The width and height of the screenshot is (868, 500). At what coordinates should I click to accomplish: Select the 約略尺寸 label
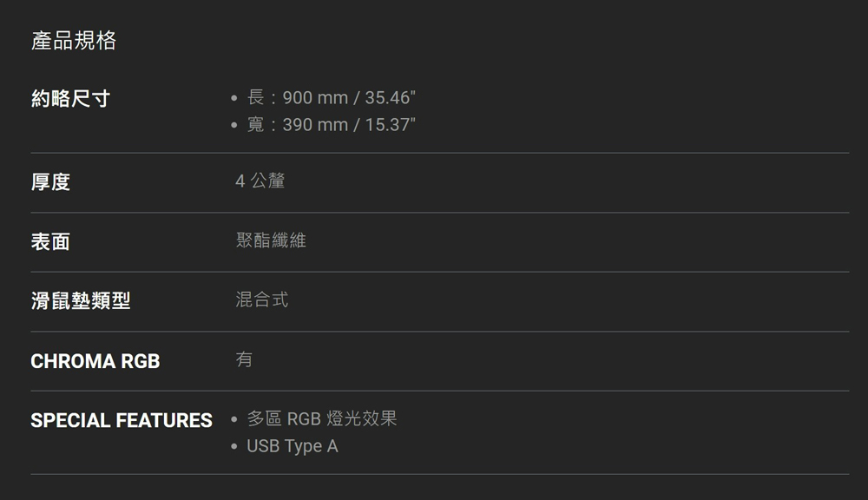[x=70, y=99]
